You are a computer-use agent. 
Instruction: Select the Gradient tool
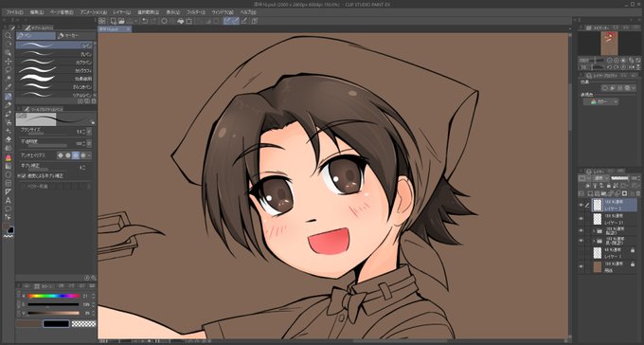coord(8,166)
